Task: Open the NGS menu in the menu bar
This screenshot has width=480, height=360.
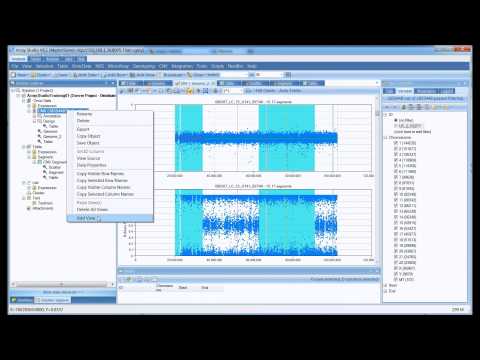Action: (x=100, y=66)
